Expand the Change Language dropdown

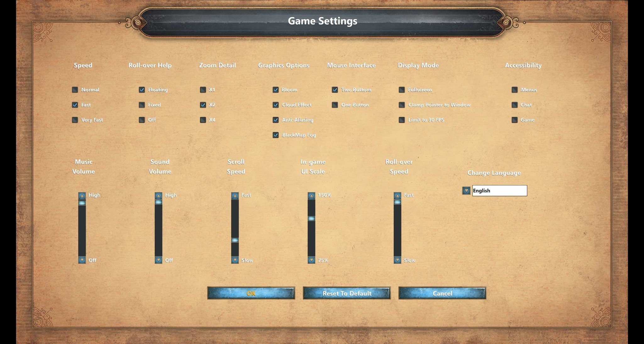point(466,190)
